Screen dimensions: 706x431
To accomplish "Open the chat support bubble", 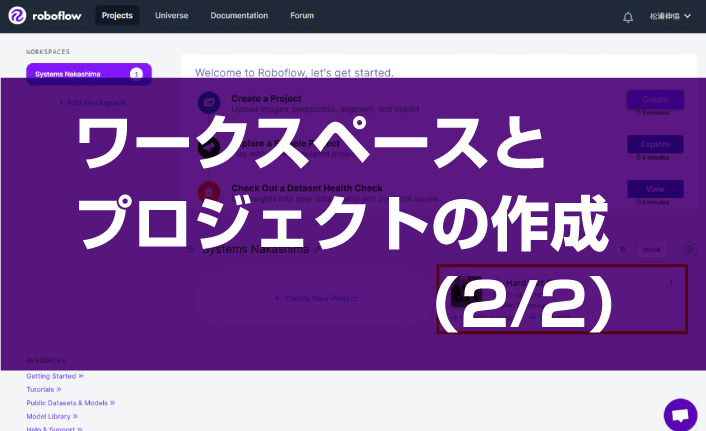I will coord(680,415).
